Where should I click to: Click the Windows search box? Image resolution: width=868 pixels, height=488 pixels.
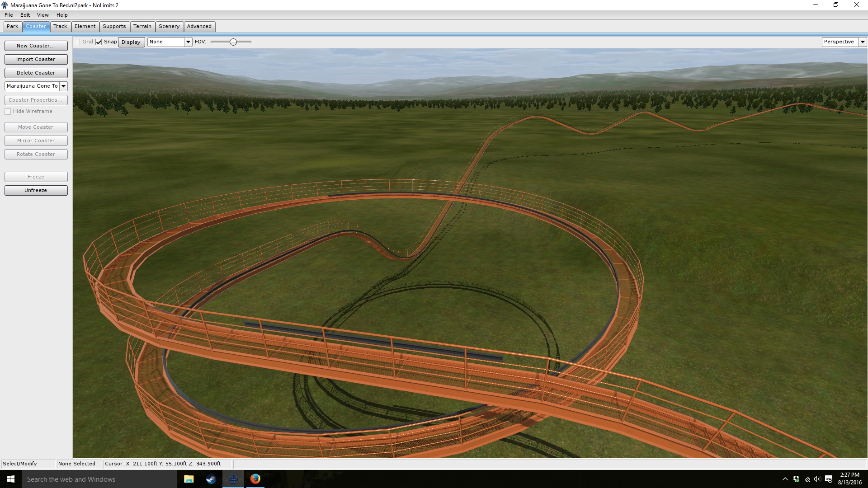pyautogui.click(x=99, y=479)
